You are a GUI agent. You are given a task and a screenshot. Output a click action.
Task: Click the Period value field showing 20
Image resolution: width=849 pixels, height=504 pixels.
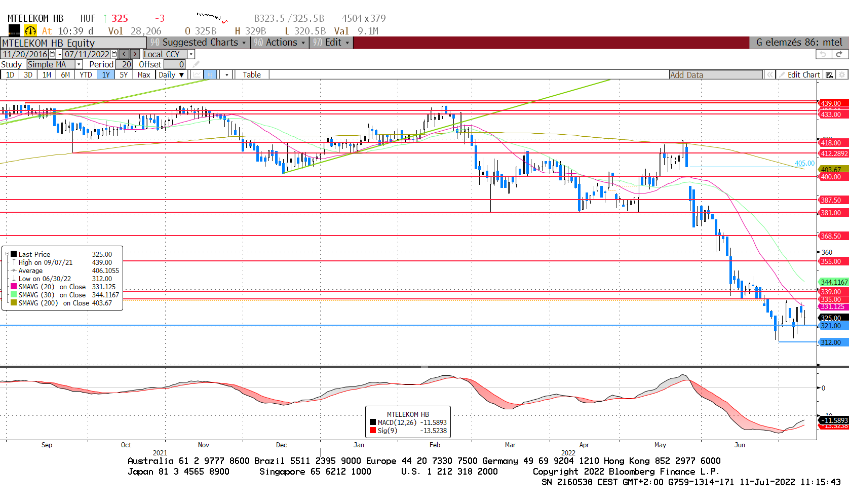(x=124, y=64)
